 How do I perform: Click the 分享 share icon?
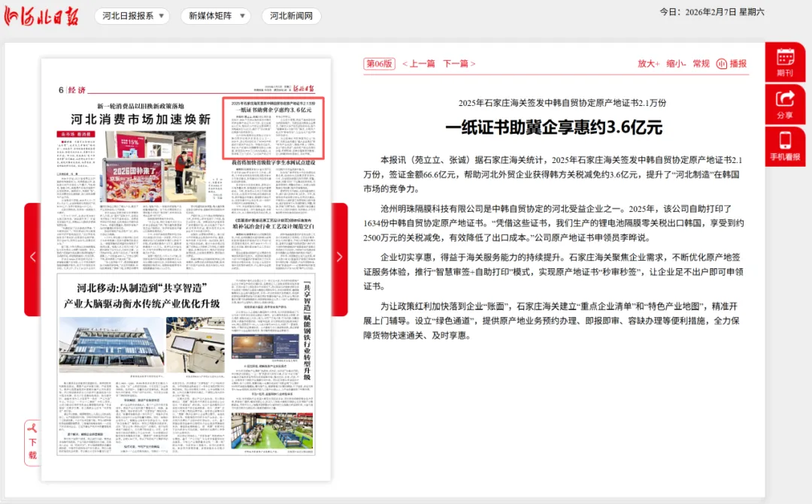tap(785, 104)
